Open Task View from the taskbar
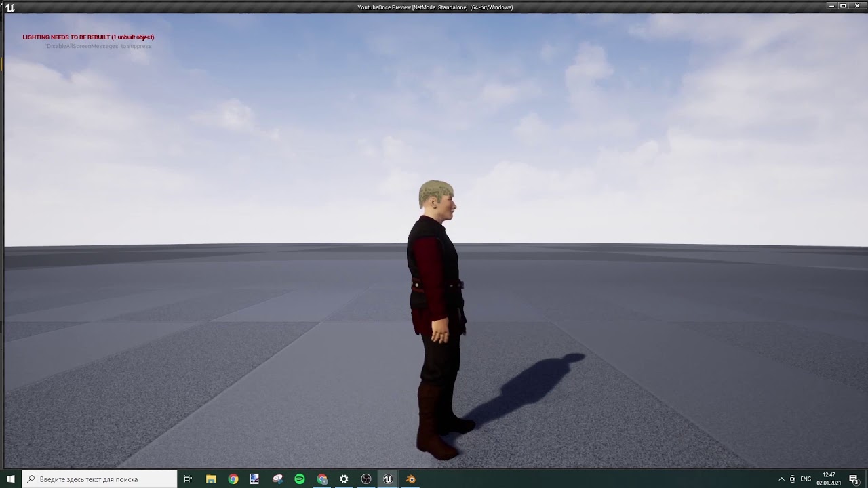The image size is (868, 488). 189,479
